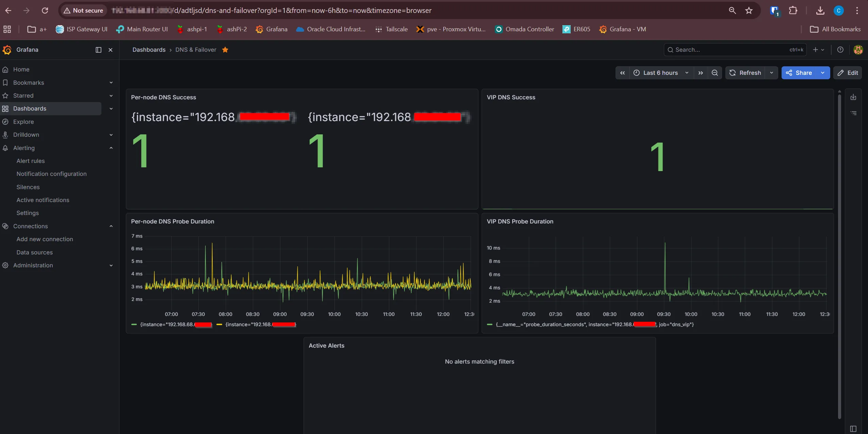Open the auto-refresh interval dropdown
This screenshot has height=434, width=868.
point(771,73)
